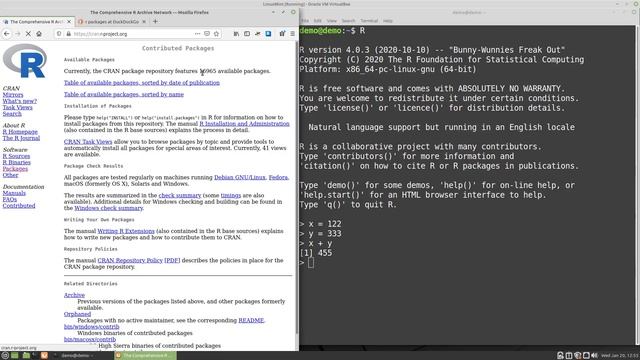Open R Installation and Administration manual link
The height and width of the screenshot is (360, 640).
244,124
